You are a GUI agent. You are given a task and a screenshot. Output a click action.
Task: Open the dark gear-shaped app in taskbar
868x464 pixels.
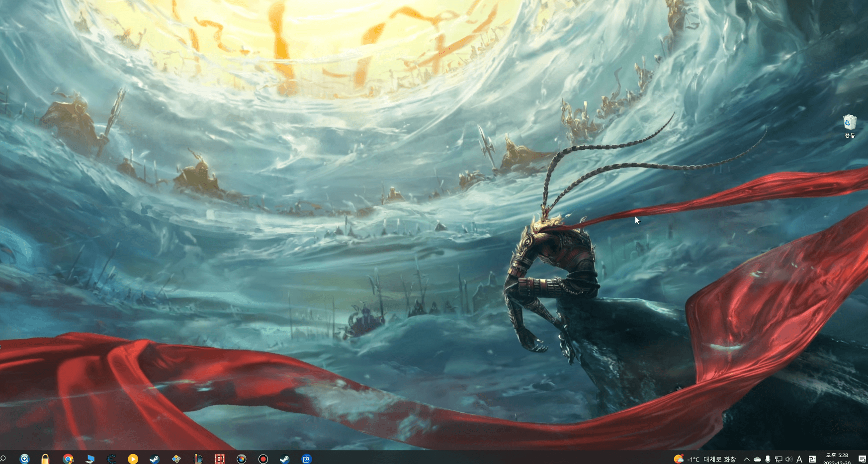111,459
